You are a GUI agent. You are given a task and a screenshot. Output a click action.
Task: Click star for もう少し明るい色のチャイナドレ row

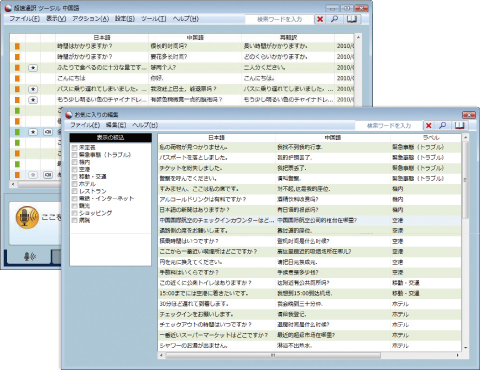pos(33,100)
